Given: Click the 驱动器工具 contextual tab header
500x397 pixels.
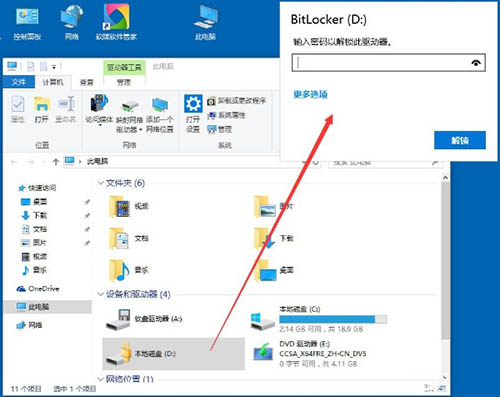Looking at the screenshot, I should click(x=124, y=67).
